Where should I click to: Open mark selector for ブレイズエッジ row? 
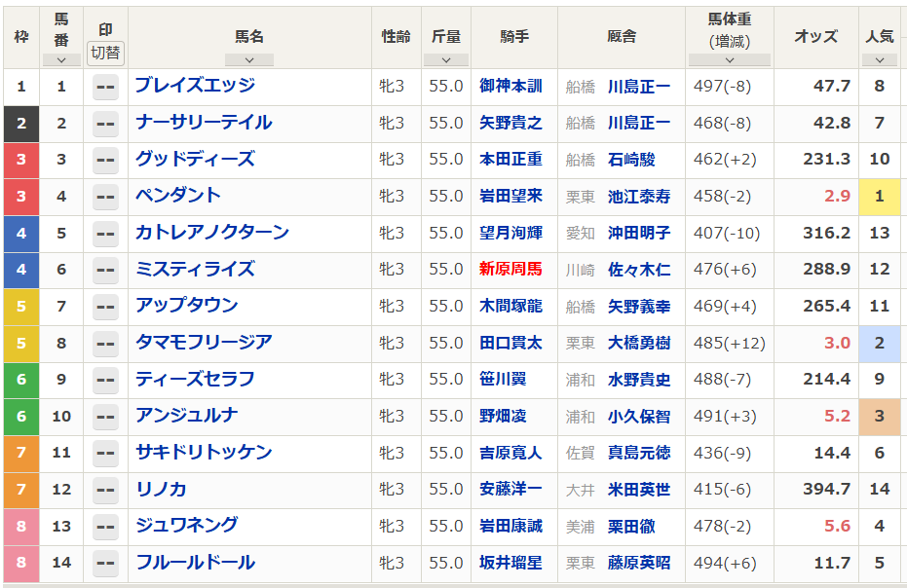tap(105, 88)
